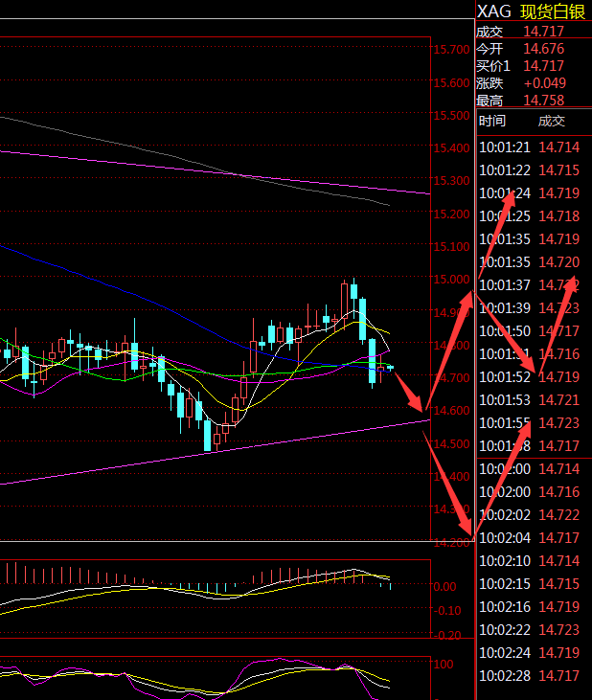Image resolution: width=592 pixels, height=700 pixels.
Task: Select the 10:01:52 tick time
Action: coord(505,377)
